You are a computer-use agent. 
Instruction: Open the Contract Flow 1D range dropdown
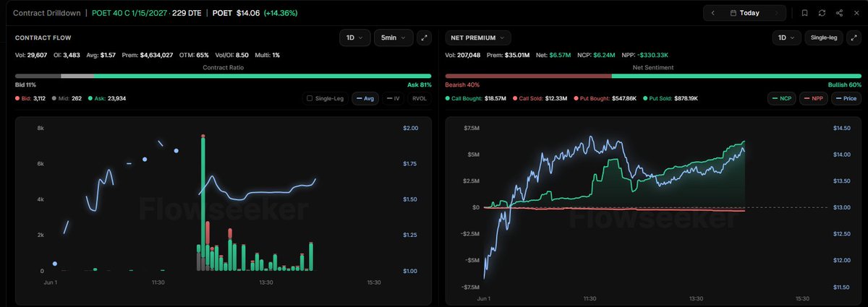point(354,38)
